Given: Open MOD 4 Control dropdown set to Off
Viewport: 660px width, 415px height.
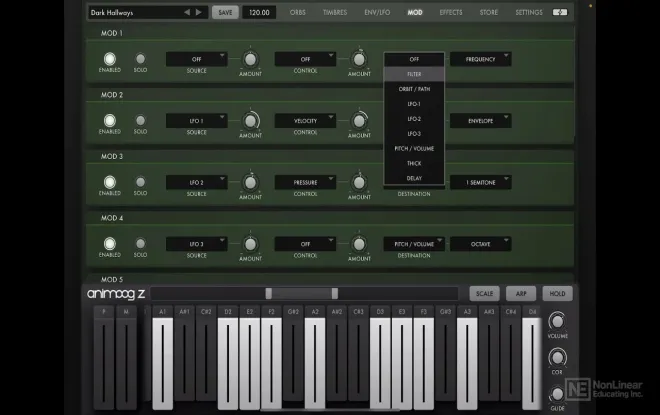Looking at the screenshot, I should point(305,244).
